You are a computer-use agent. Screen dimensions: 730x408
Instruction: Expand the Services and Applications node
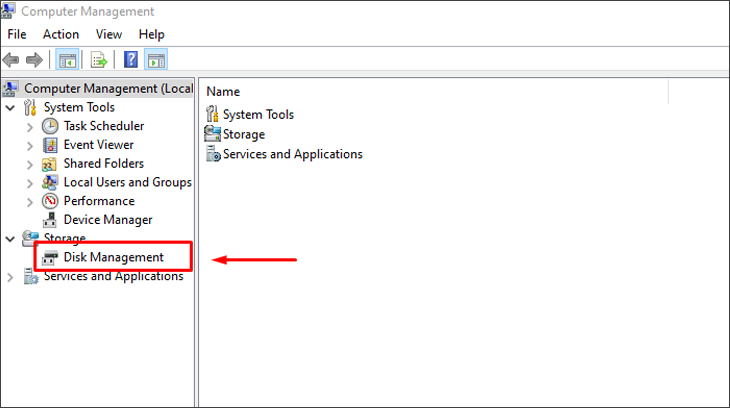coord(10,277)
